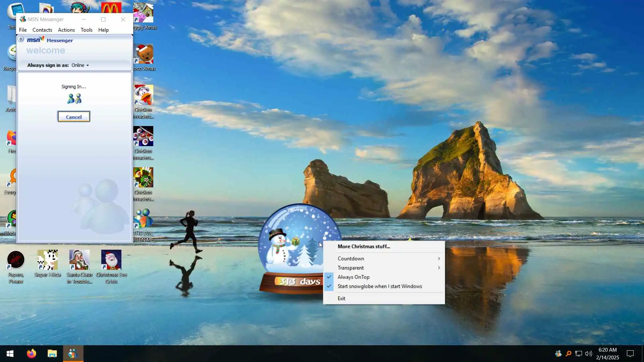Uncheck Always OnTop option
Screen dimensions: 644x362
click(354, 277)
